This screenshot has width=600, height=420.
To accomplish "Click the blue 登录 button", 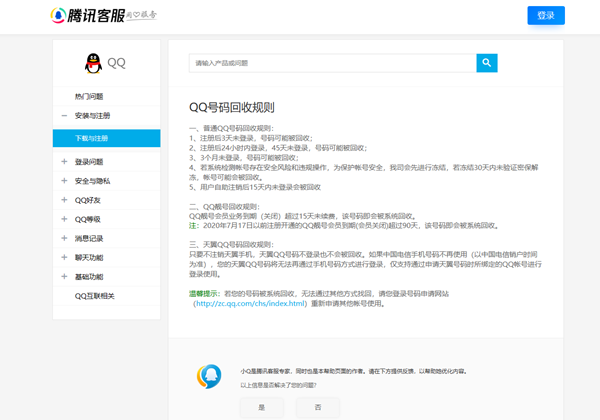I will [x=545, y=15].
